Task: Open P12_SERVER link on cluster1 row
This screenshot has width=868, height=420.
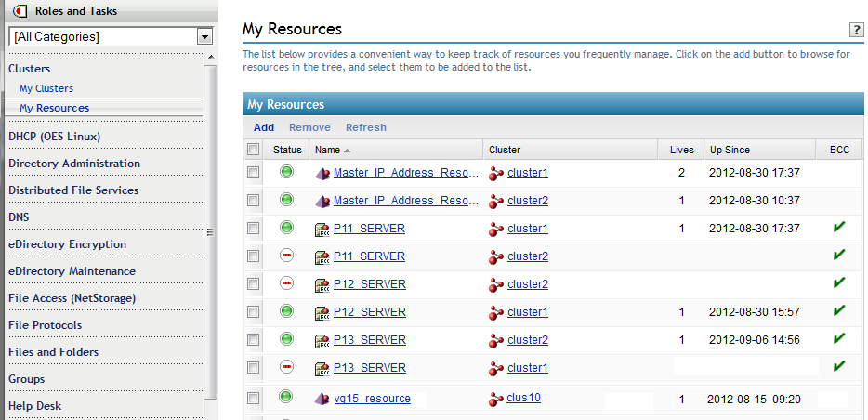Action: 369,312
